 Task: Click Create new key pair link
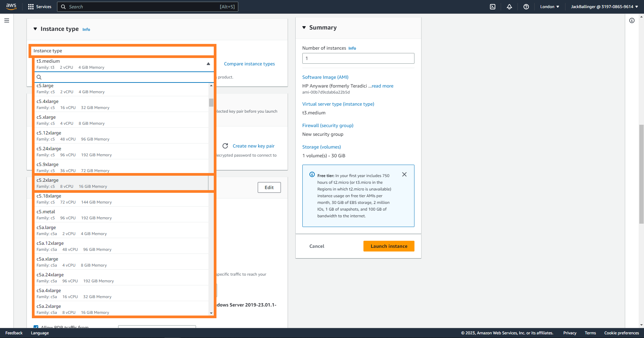[253, 146]
